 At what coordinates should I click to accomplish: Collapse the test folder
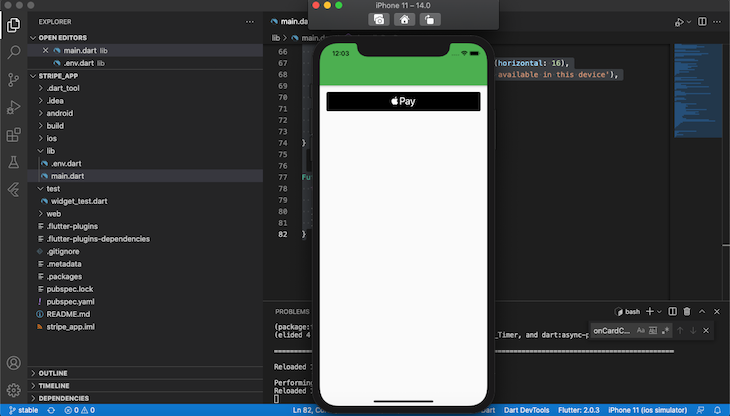click(x=53, y=188)
